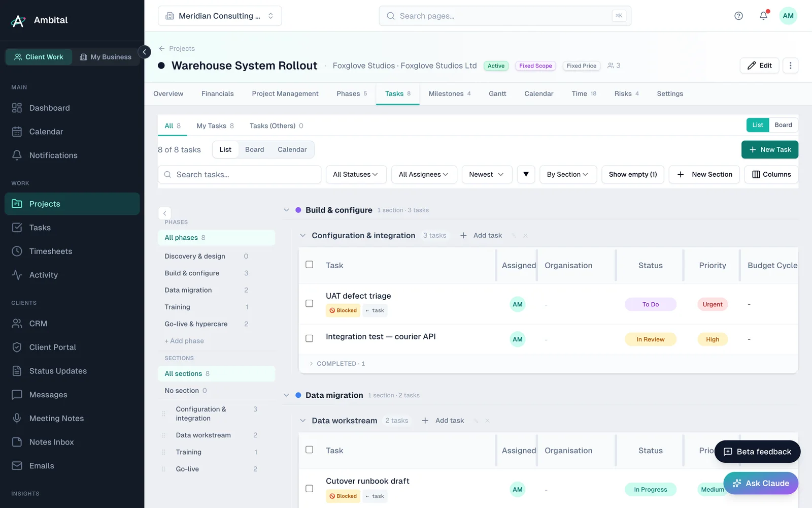Viewport: 812px width, 508px height.
Task: Click the filter funnel icon button
Action: coord(526,174)
